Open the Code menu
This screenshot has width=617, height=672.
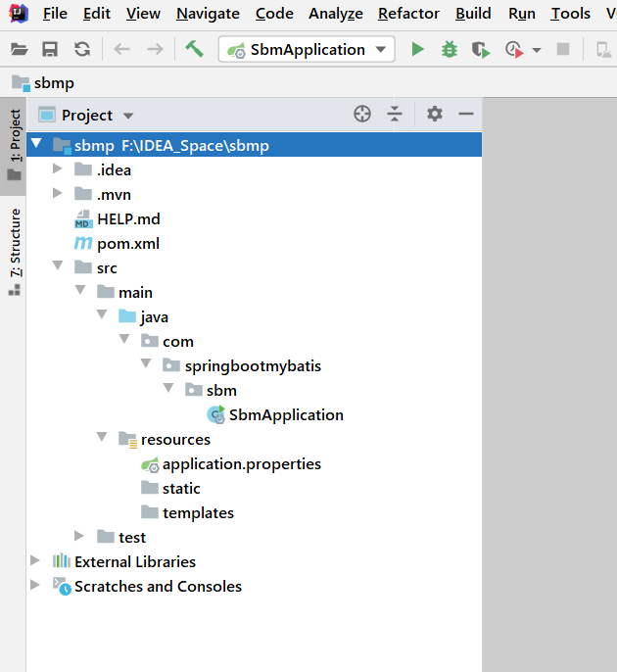click(x=274, y=14)
